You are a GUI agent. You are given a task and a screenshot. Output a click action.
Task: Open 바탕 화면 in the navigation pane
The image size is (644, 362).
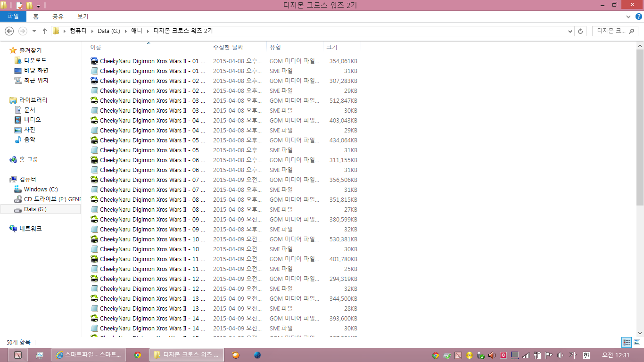pyautogui.click(x=36, y=70)
